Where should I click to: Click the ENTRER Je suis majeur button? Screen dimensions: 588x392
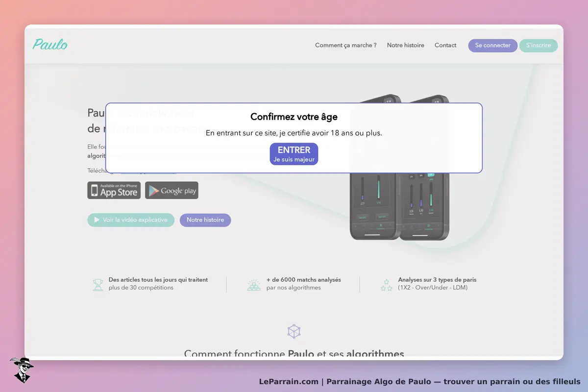pos(294,154)
